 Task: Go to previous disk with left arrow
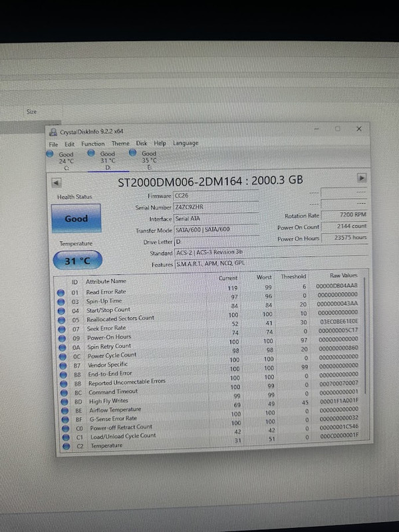(57, 183)
